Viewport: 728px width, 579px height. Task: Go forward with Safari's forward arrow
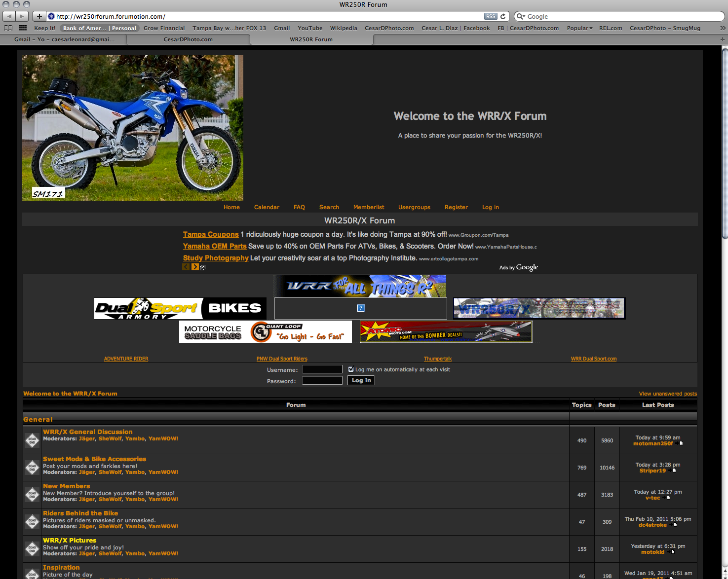(23, 16)
